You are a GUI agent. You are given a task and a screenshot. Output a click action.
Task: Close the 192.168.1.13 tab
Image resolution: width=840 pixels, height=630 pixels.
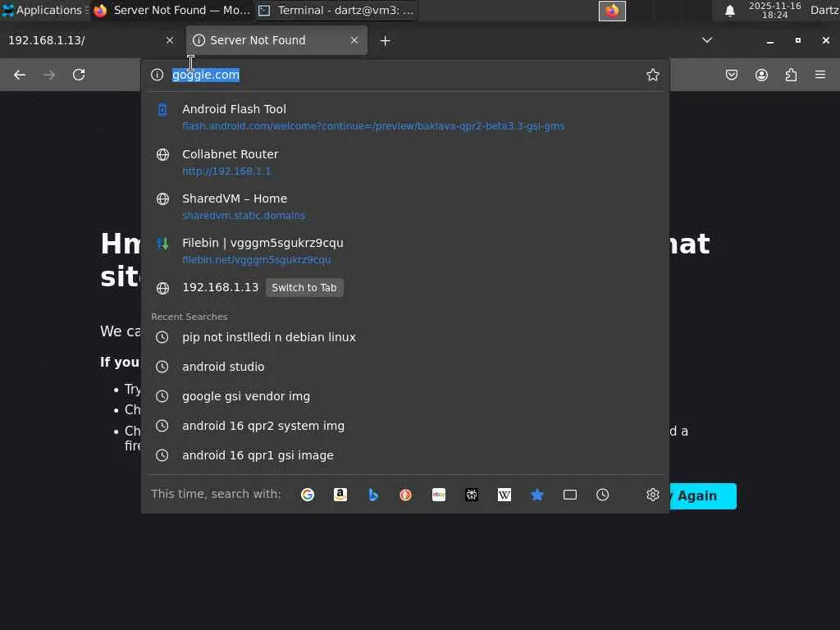170,40
